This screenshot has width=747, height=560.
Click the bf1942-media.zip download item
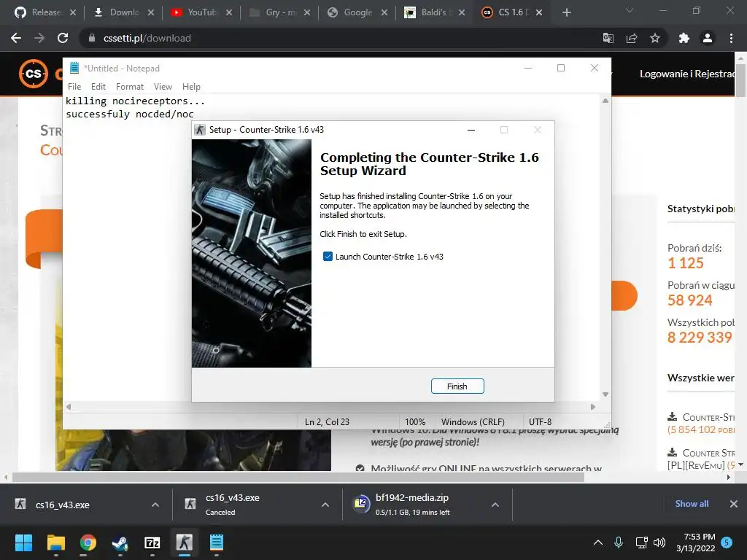tap(412, 505)
